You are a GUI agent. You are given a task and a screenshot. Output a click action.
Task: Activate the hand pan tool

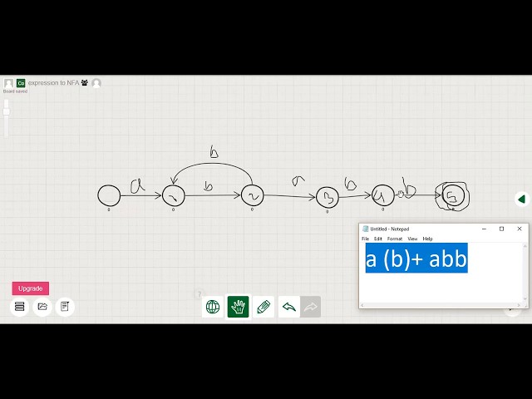[x=239, y=307]
